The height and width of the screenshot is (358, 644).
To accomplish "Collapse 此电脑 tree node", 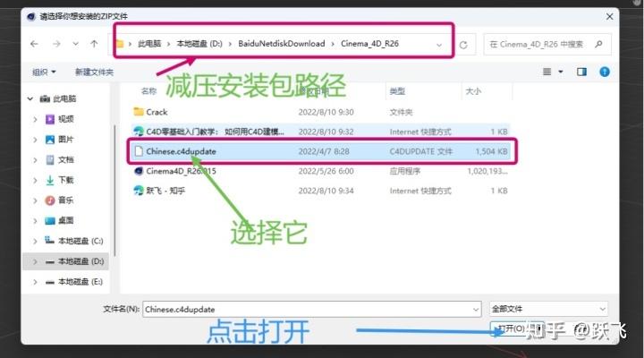I will pyautogui.click(x=30, y=98).
